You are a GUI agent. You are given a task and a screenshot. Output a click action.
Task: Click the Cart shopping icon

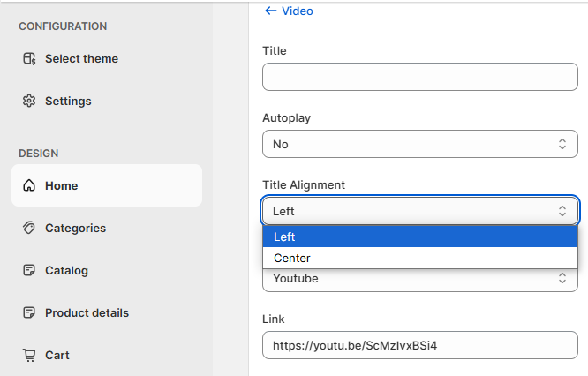tap(29, 355)
